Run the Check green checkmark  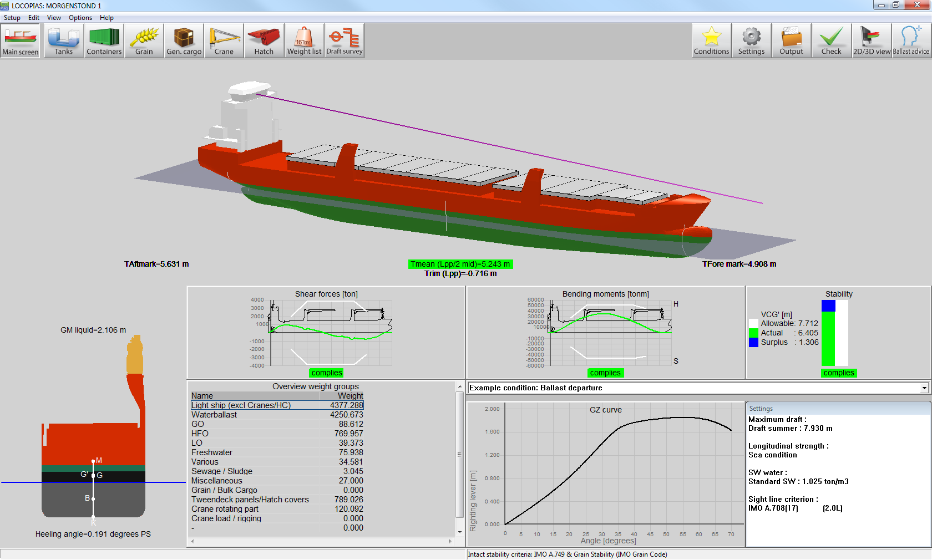pyautogui.click(x=831, y=41)
